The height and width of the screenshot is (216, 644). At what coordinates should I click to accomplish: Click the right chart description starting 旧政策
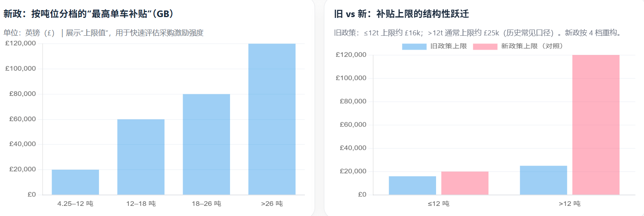coord(479,33)
